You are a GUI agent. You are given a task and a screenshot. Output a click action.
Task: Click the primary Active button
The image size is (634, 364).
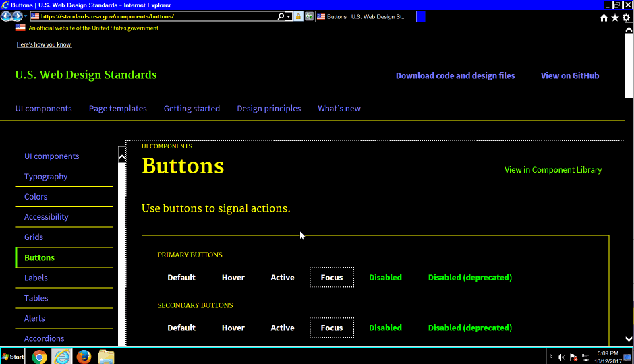click(283, 278)
